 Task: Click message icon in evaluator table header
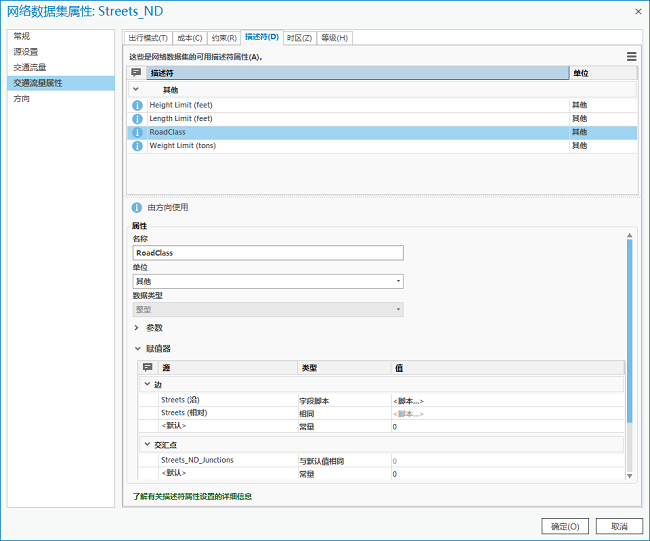pos(148,368)
